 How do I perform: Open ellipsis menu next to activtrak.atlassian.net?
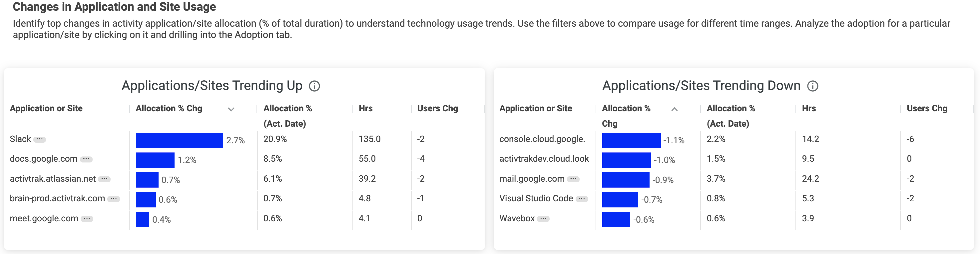point(104,179)
